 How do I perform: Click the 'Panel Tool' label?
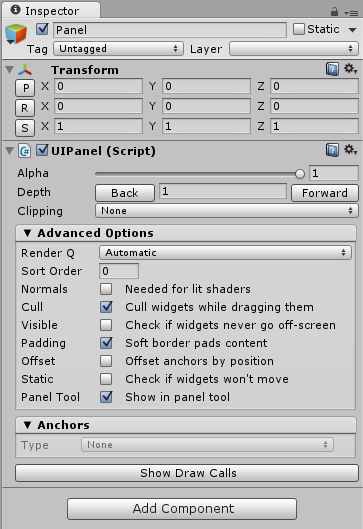point(51,397)
